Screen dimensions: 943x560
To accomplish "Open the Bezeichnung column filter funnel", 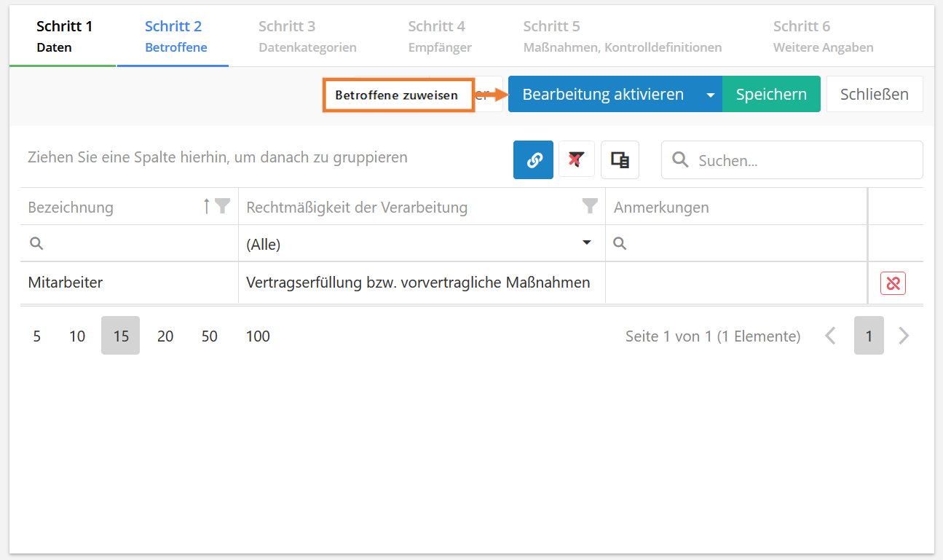I will (x=223, y=207).
